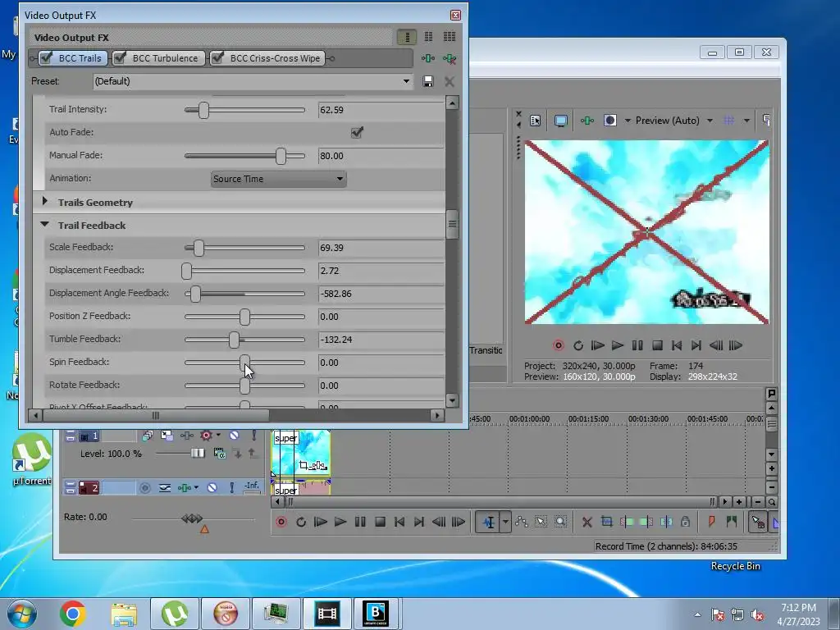Screen dimensions: 840x630
Task: Save the current preset with disk icon
Action: coord(427,81)
